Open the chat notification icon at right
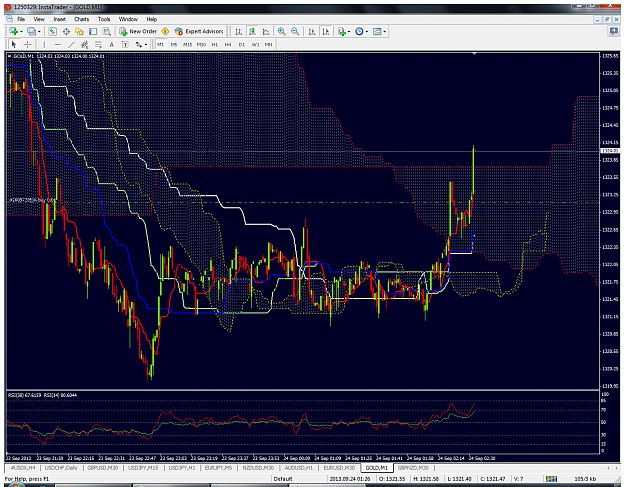 point(614,31)
